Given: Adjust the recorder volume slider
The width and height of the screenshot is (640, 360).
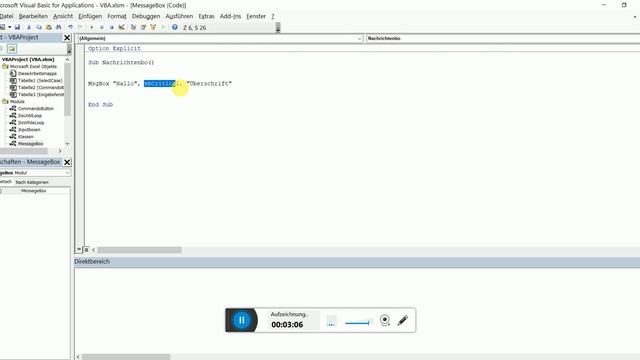Looking at the screenshot, I should pos(358,323).
